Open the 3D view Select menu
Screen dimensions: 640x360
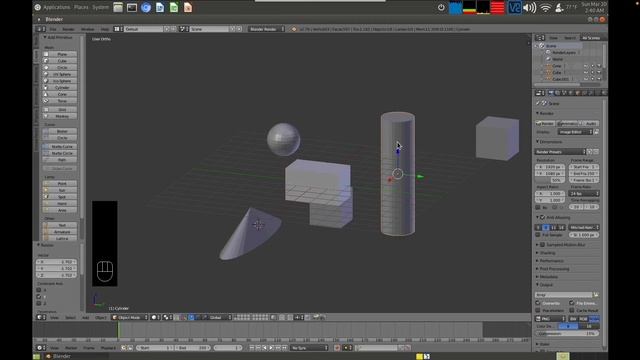point(70,318)
